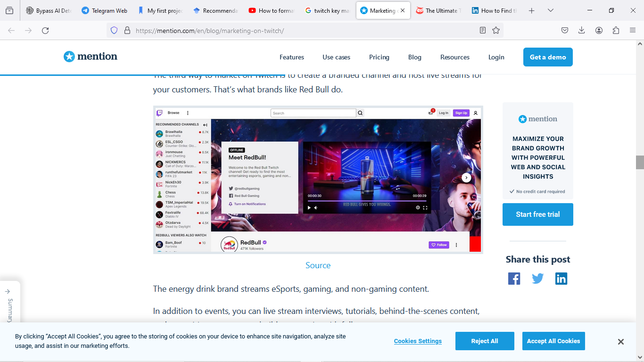This screenshot has height=362, width=644.
Task: Click the Follow heart button for RedBull
Action: tap(438, 245)
